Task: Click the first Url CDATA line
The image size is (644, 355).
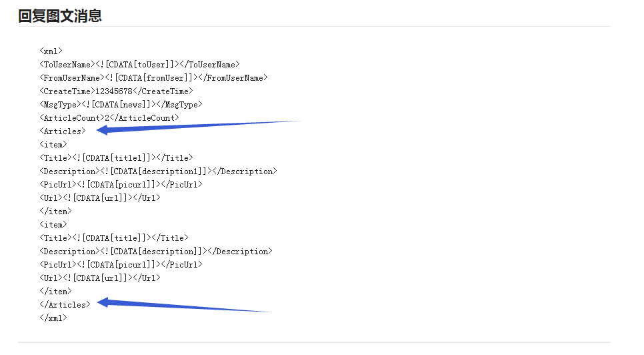Action: pos(100,198)
